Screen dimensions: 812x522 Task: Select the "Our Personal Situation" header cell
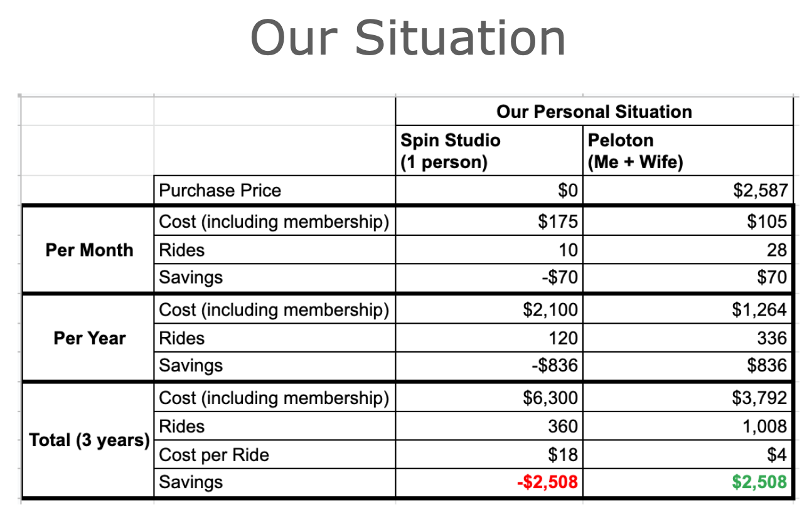(594, 112)
